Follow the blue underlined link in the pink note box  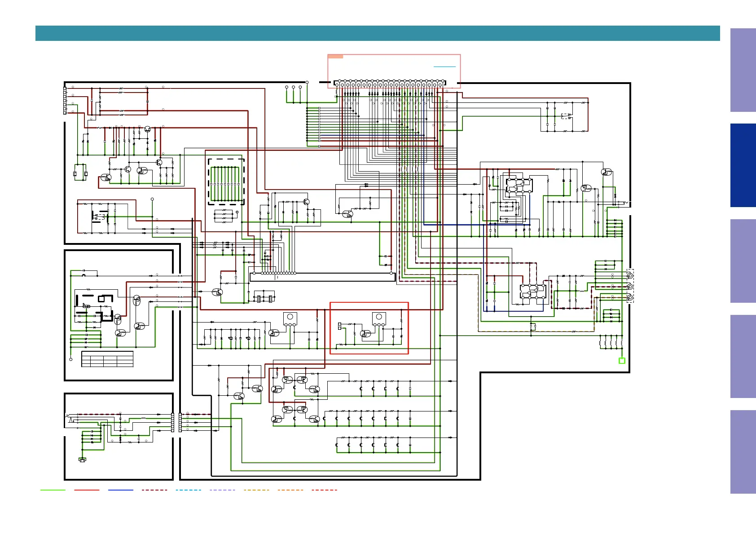444,66
